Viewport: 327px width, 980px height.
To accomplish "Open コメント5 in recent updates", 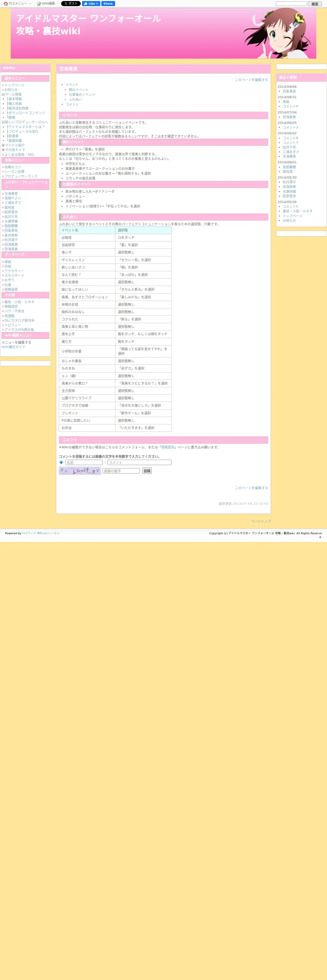I will pyautogui.click(x=291, y=207).
